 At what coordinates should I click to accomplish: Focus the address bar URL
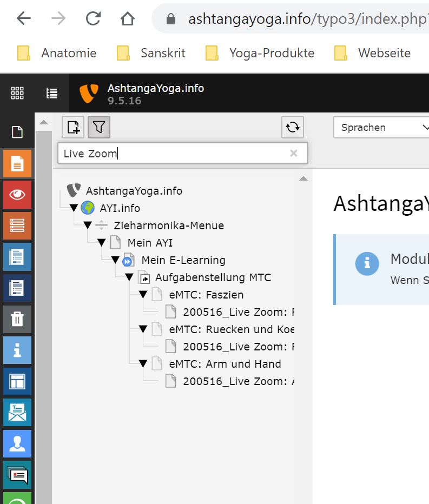point(308,19)
